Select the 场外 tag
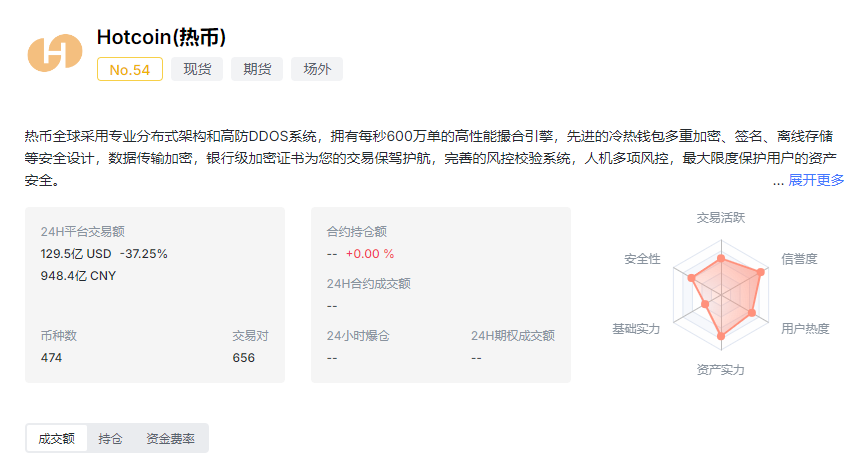854x461 pixels. point(317,69)
